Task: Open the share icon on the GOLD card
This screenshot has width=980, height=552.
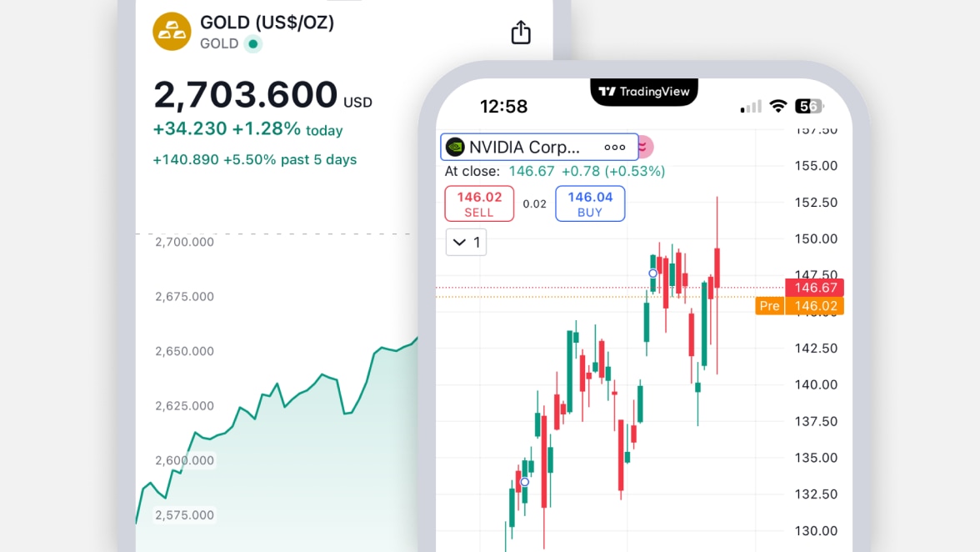Action: click(520, 32)
